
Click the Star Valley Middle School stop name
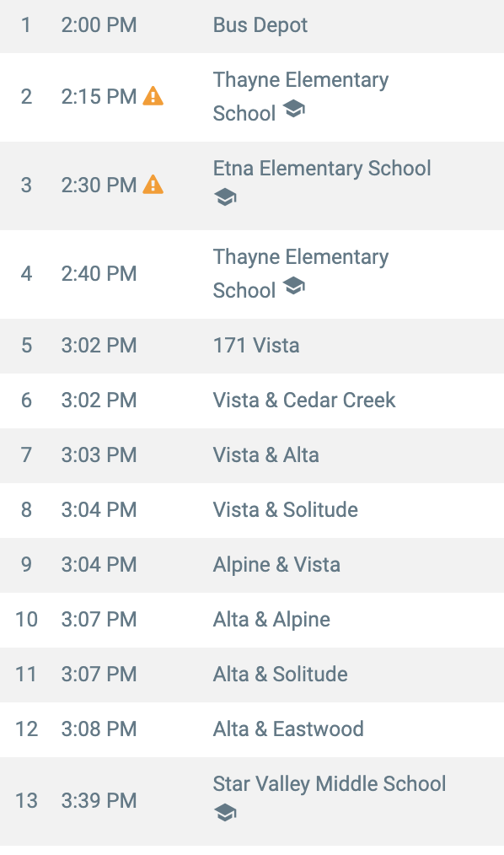[x=329, y=783]
